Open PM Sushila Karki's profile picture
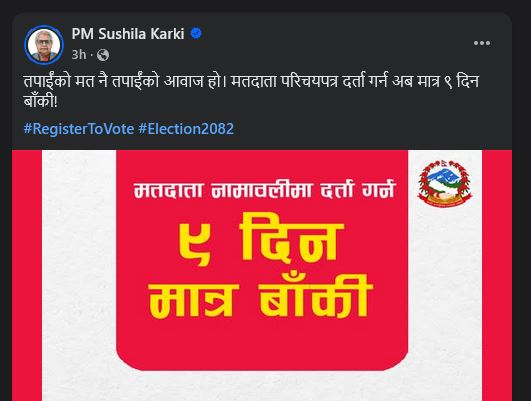This screenshot has width=531, height=401. coord(44,45)
